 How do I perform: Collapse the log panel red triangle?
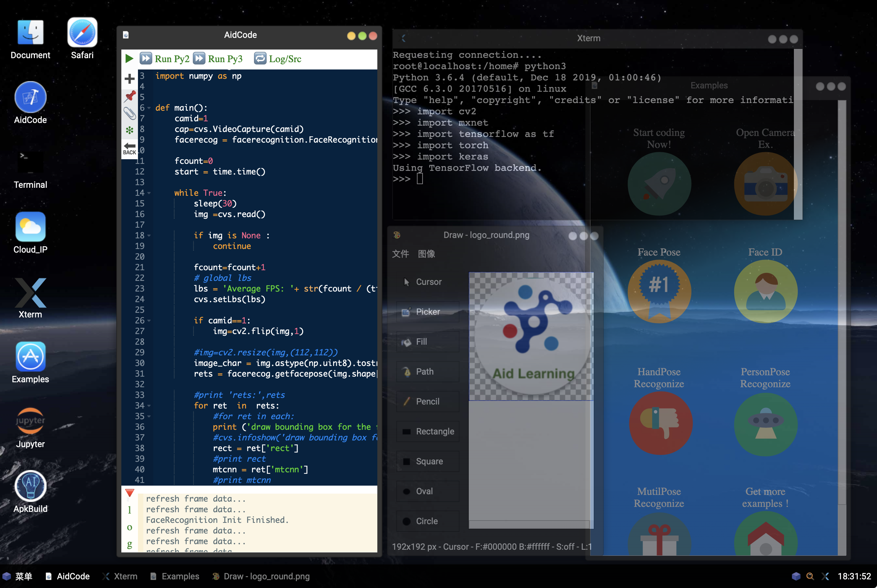click(130, 492)
